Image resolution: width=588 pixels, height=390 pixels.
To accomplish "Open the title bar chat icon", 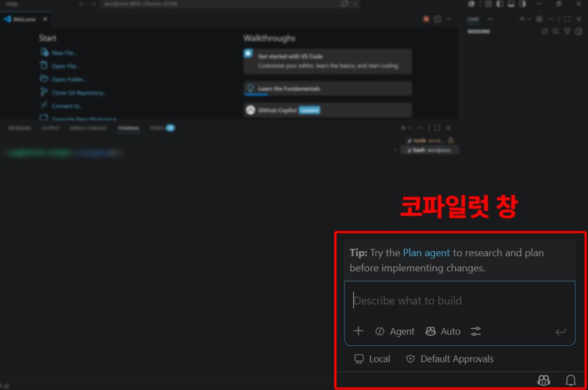I will [345, 4].
